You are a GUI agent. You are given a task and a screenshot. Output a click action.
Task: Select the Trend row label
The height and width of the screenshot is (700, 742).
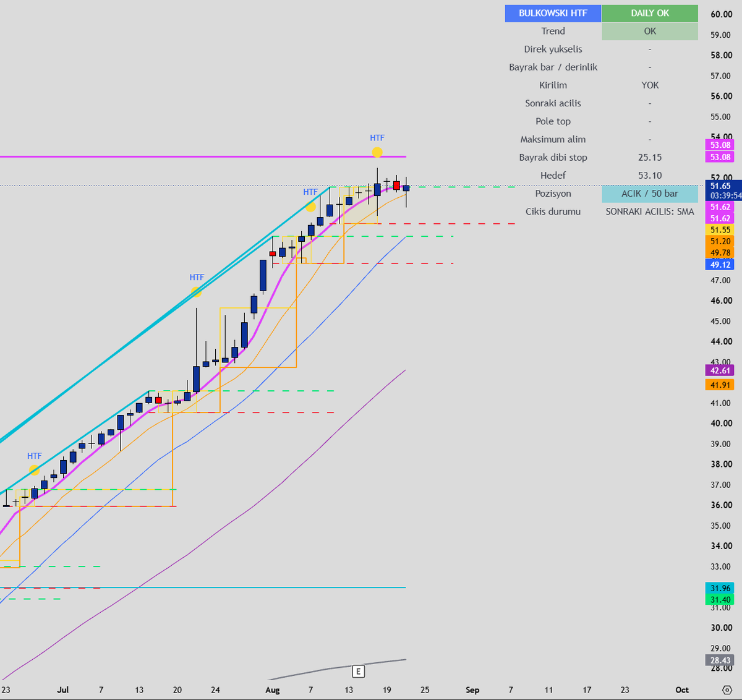point(553,31)
